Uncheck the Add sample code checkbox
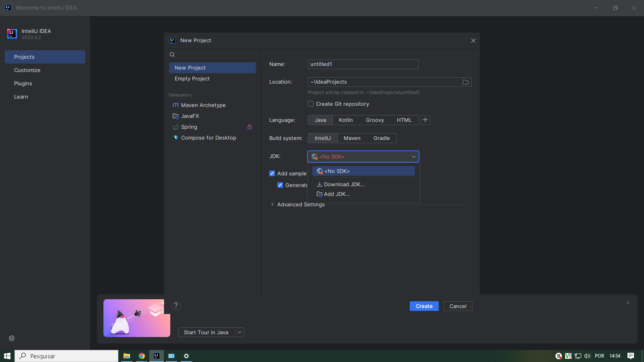The image size is (644, 362). point(272,173)
